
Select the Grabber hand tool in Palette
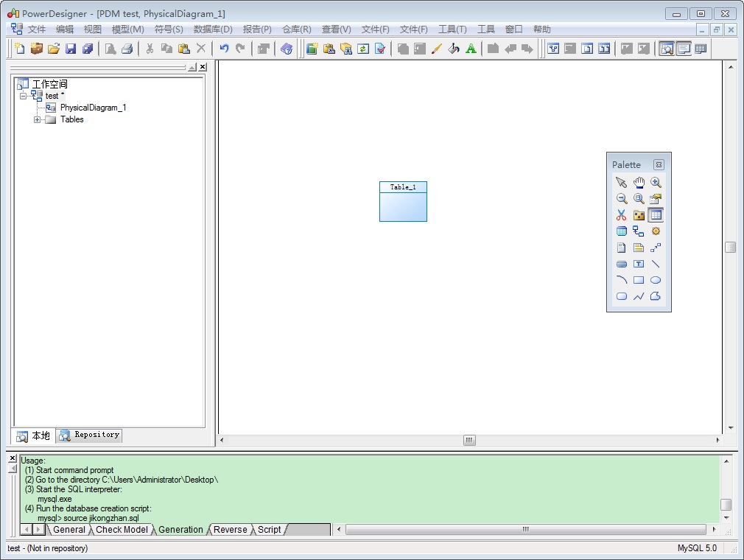[639, 182]
